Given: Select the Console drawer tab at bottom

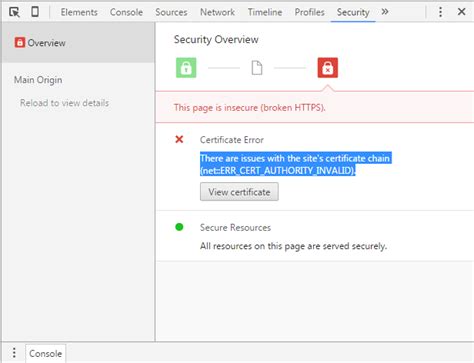Looking at the screenshot, I should click(x=46, y=353).
